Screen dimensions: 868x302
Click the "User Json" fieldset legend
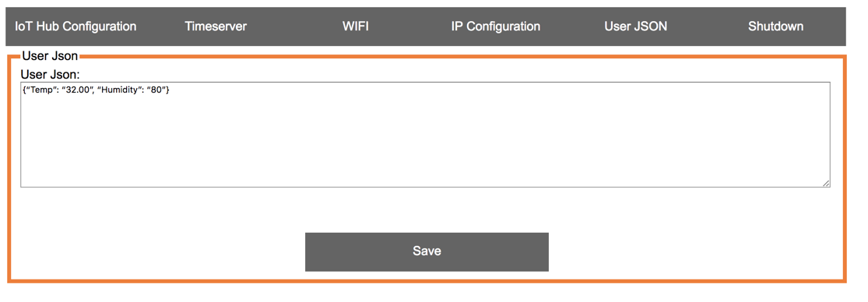point(50,56)
